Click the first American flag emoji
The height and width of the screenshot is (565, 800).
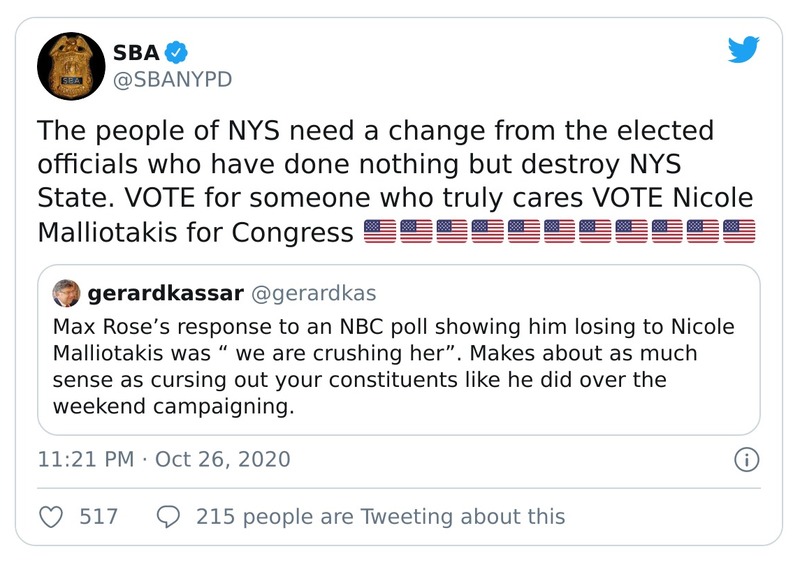379,233
